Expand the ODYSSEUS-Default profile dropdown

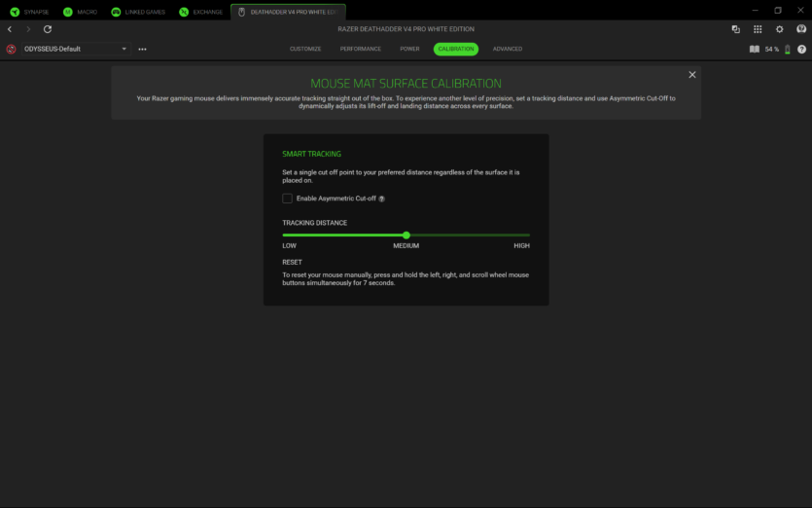[124, 49]
